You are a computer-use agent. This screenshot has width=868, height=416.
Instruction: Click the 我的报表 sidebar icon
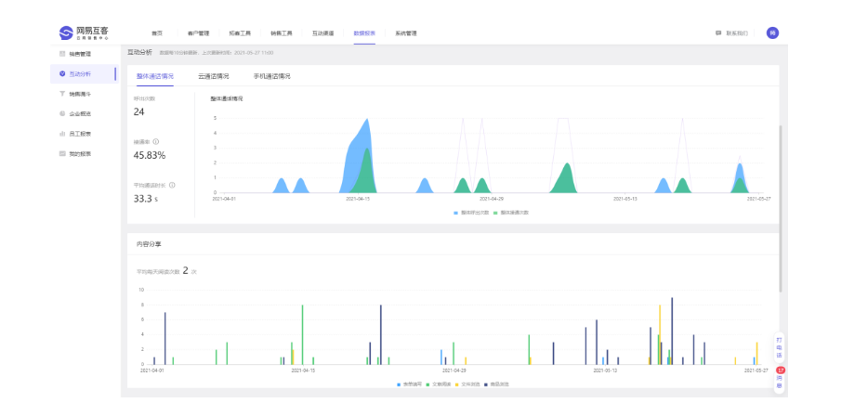(62, 153)
